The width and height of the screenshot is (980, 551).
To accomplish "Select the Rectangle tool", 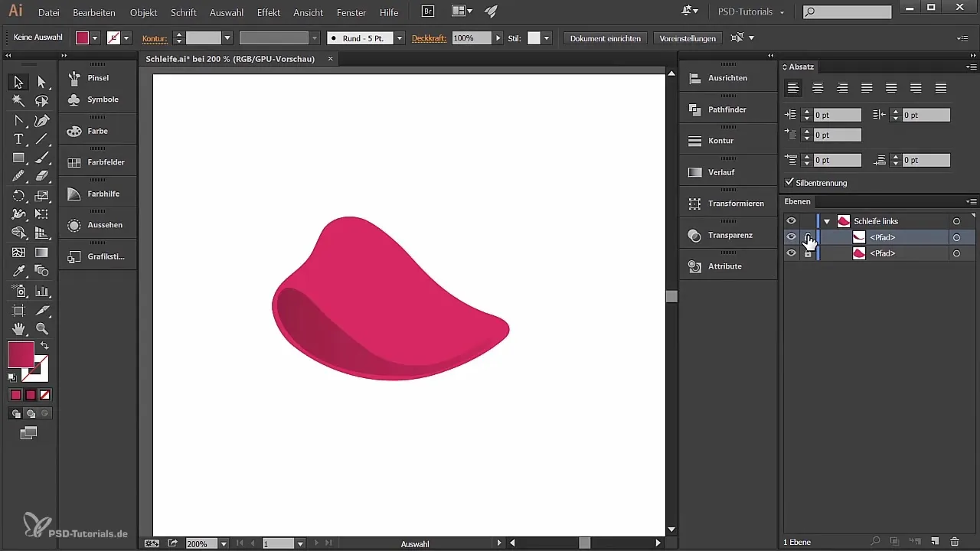I will click(18, 158).
